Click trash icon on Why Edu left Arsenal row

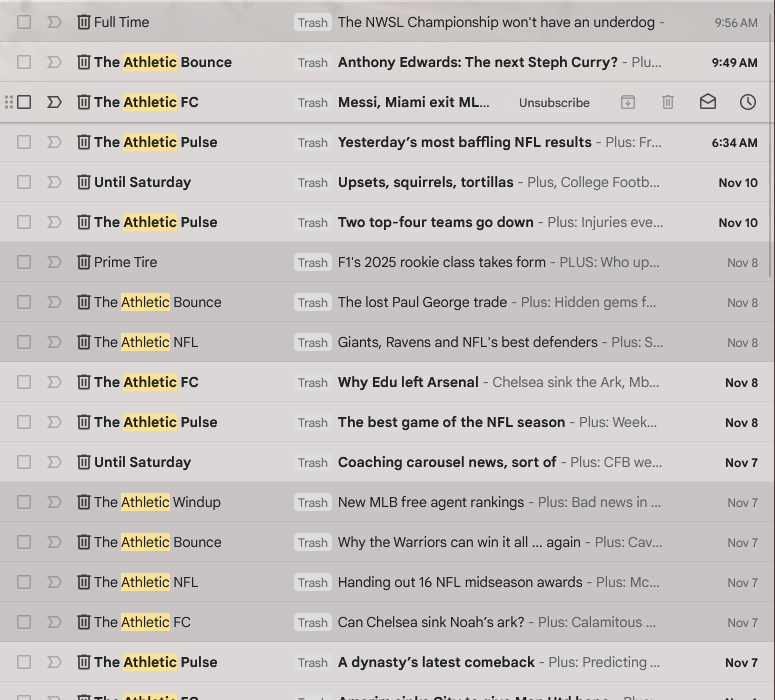click(x=84, y=382)
